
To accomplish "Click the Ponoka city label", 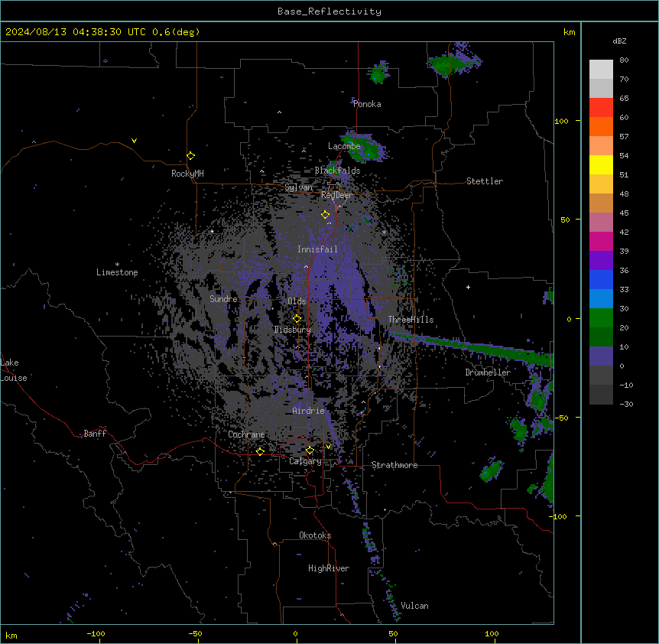I will (367, 104).
